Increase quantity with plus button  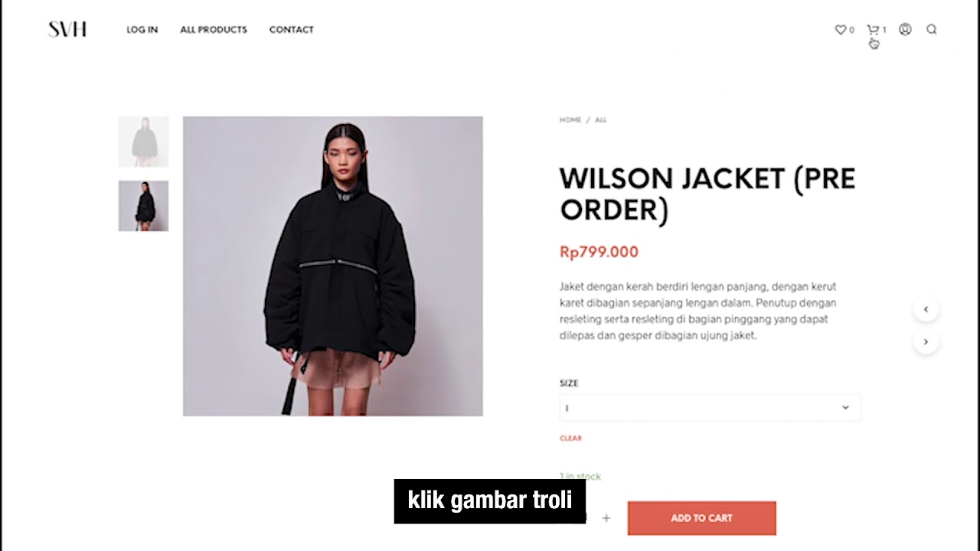pos(606,518)
